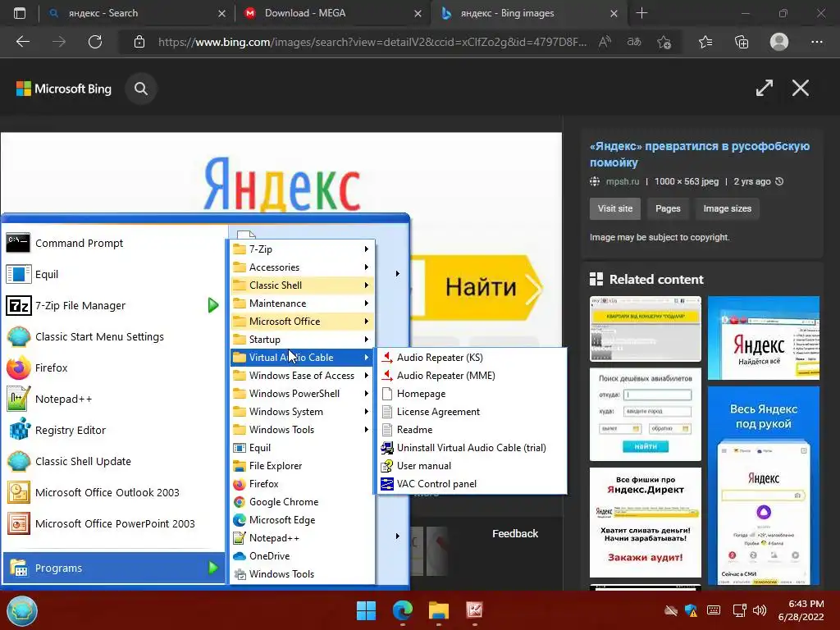Click the Visit site button

[615, 209]
